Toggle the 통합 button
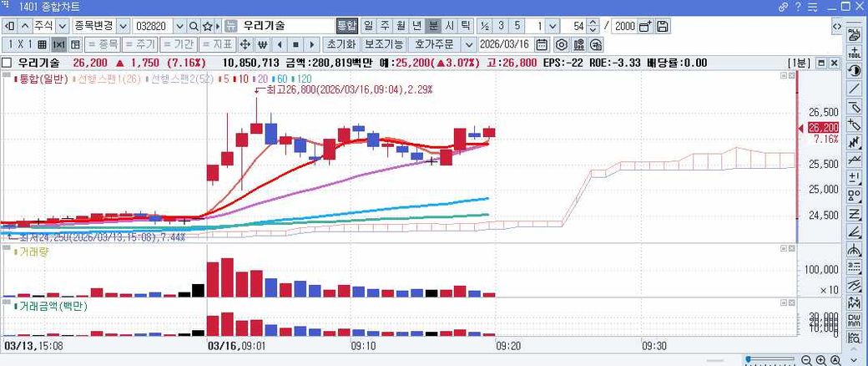Image resolution: width=868 pixels, height=366 pixels. pos(346,27)
